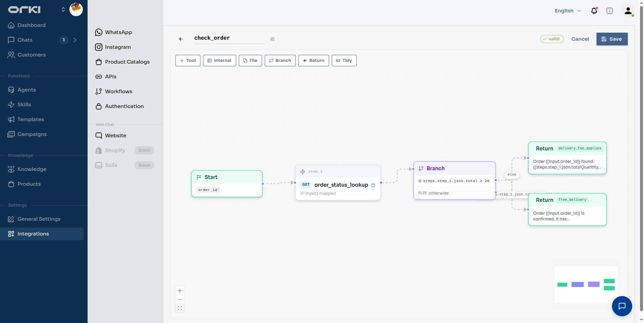Open the support chat bubble

[622, 306]
